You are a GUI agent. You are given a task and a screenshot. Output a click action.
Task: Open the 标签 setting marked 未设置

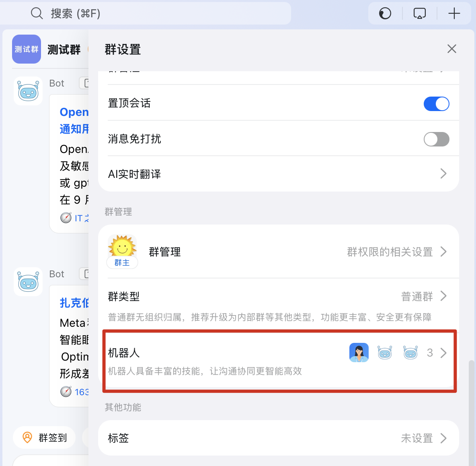coord(278,438)
